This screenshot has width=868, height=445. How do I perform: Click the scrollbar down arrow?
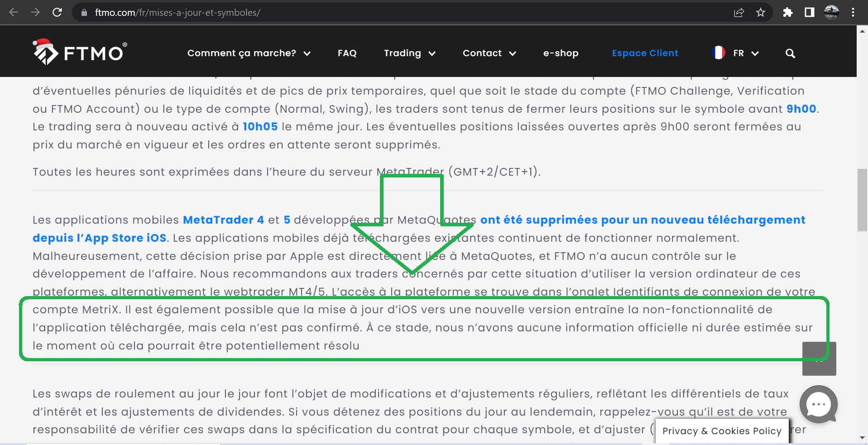coord(862,438)
